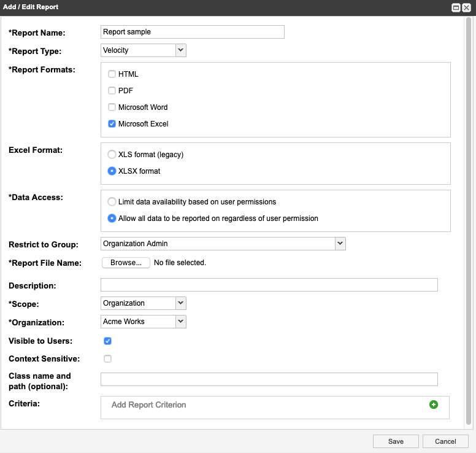The height and width of the screenshot is (453, 476).
Task: Uncheck the Microsoft Excel format checkbox
Action: (112, 124)
